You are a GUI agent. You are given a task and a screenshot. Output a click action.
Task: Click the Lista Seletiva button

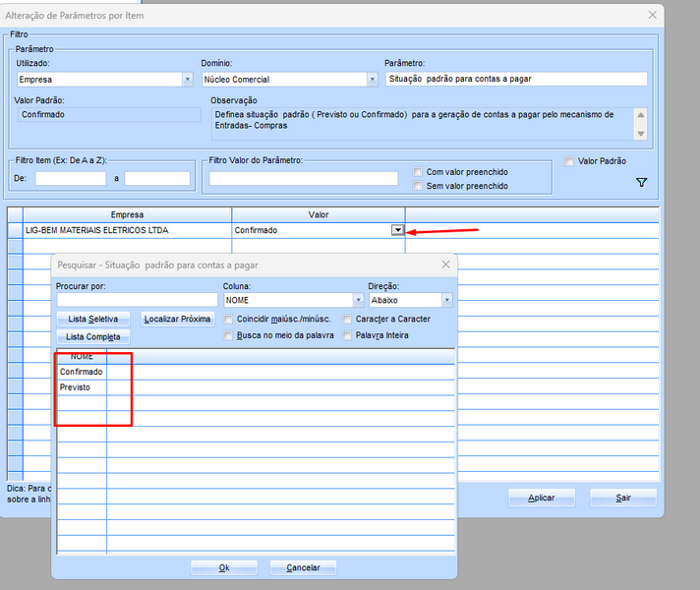tap(93, 319)
